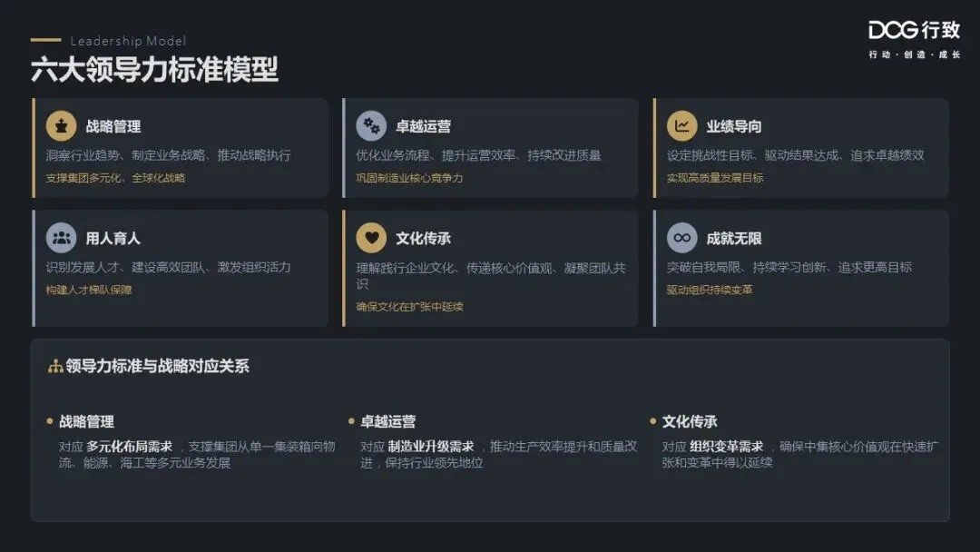This screenshot has height=552, width=980.
Task: Click the line chart icon for 业绩导向
Action: click(x=681, y=125)
